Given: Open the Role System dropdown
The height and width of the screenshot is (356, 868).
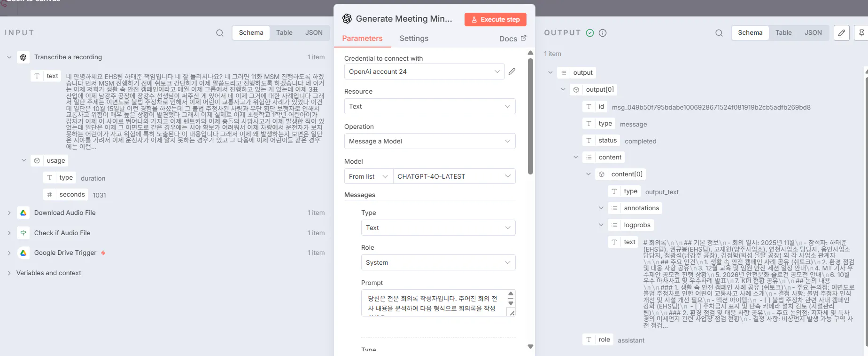Looking at the screenshot, I should click(438, 263).
